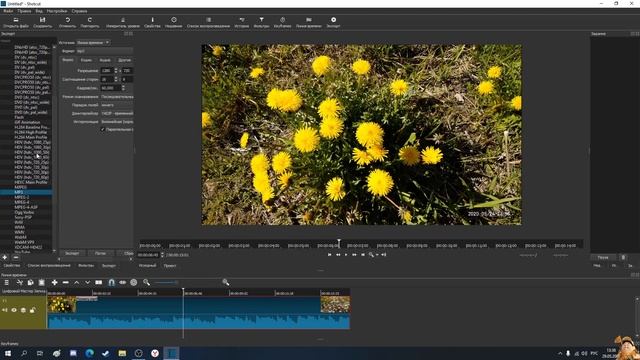This screenshot has height=360, width=640.
Task: Toggle ripple trim mode
Action: (x=122, y=282)
